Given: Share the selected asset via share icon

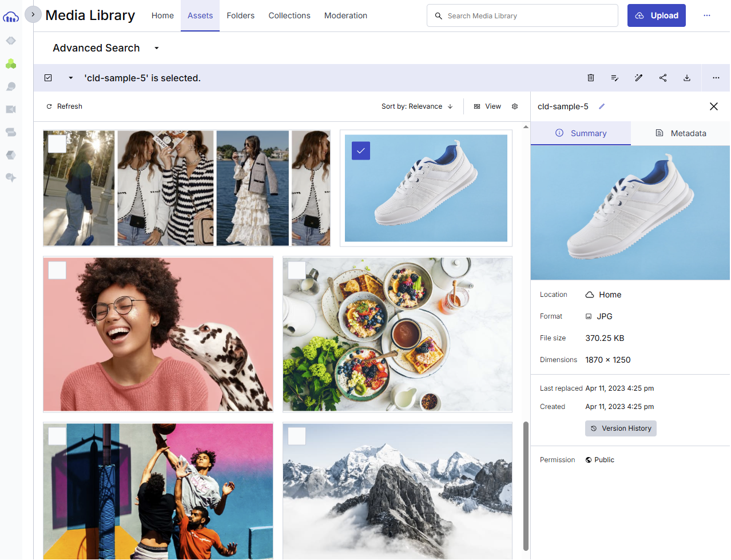Looking at the screenshot, I should coord(663,78).
